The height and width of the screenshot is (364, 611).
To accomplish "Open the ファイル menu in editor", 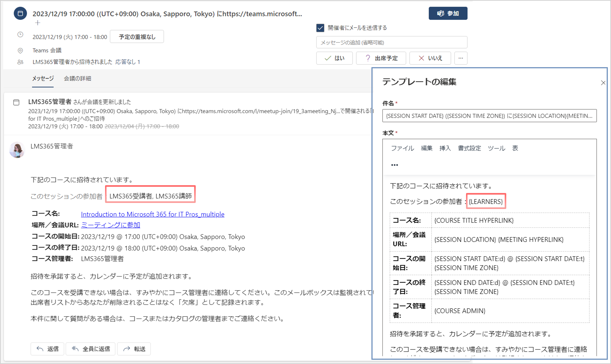I will [x=402, y=148].
